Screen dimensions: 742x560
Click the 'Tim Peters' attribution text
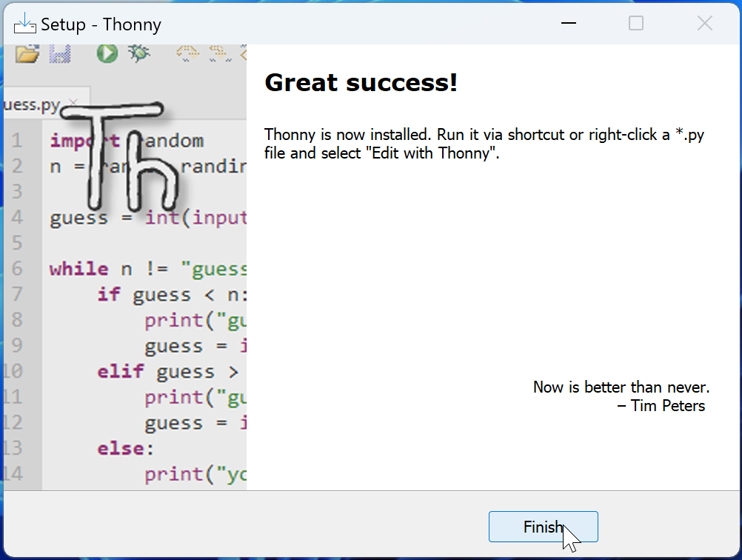tap(661, 406)
